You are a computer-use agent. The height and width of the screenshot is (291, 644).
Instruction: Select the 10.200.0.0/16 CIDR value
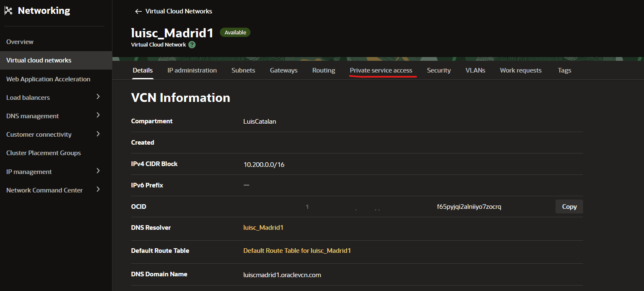point(264,165)
